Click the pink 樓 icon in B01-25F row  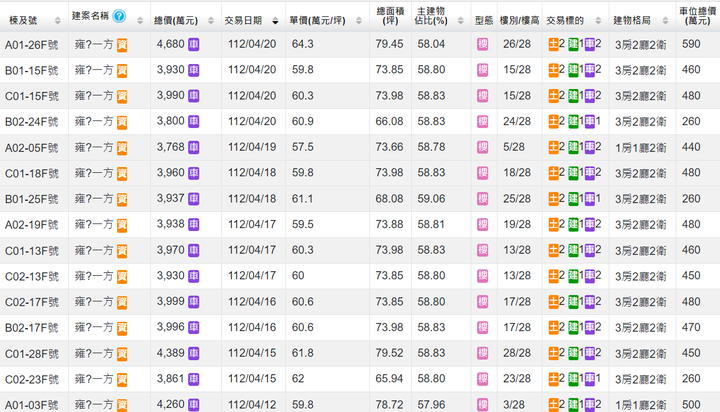[483, 199]
